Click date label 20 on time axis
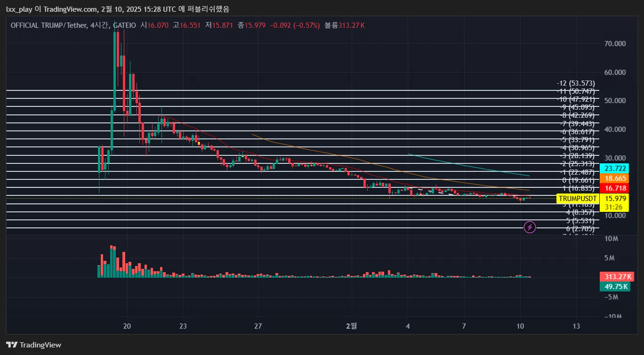Image resolution: width=644 pixels, height=355 pixels. [x=127, y=326]
